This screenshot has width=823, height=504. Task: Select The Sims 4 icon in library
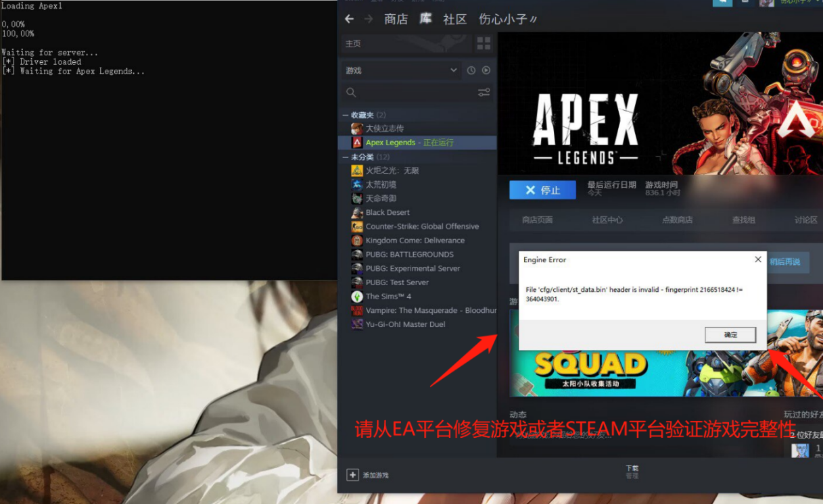tap(357, 297)
